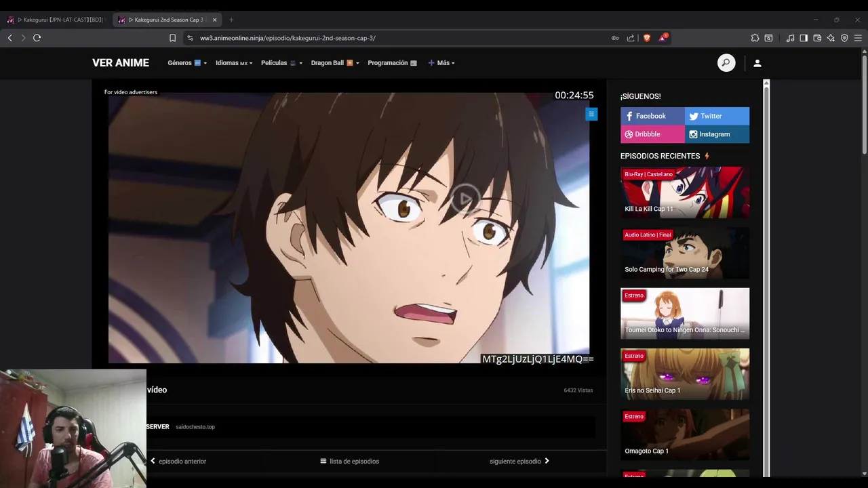
Task: Open the Brave Wallet icon
Action: [817, 38]
